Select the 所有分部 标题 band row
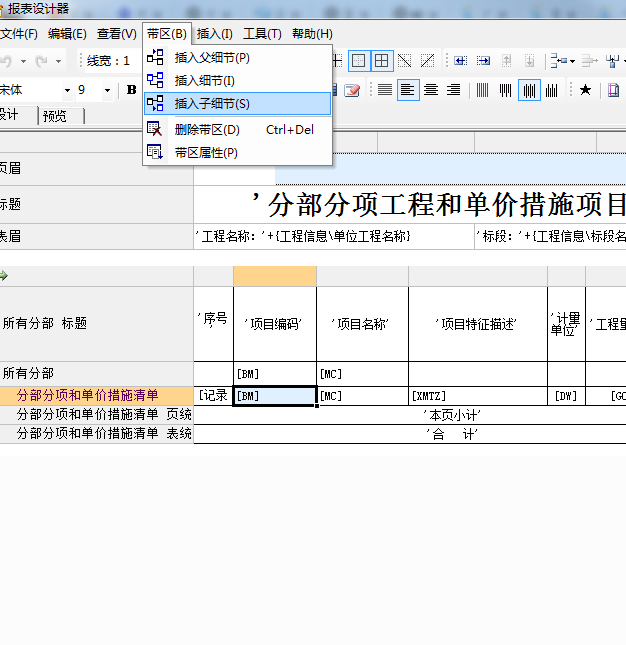 [x=97, y=324]
